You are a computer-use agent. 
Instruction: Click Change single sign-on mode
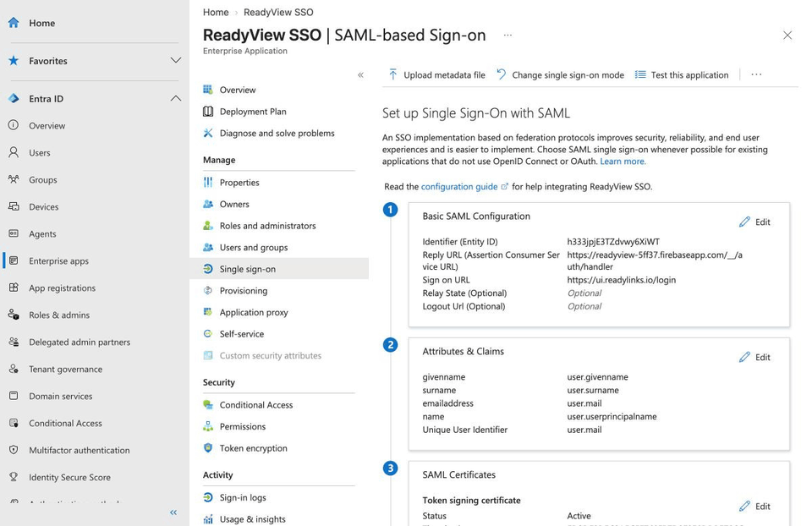[x=560, y=74]
